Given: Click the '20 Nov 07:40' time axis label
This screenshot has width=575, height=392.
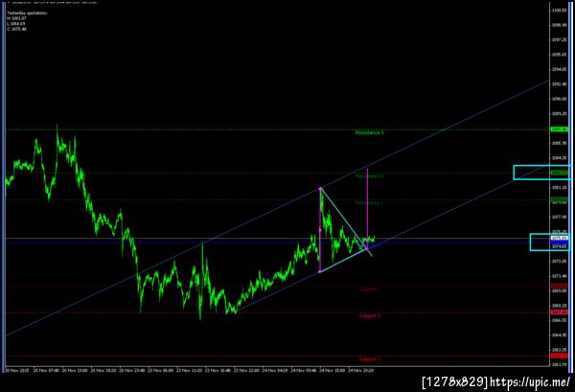Looking at the screenshot, I should tap(46, 371).
